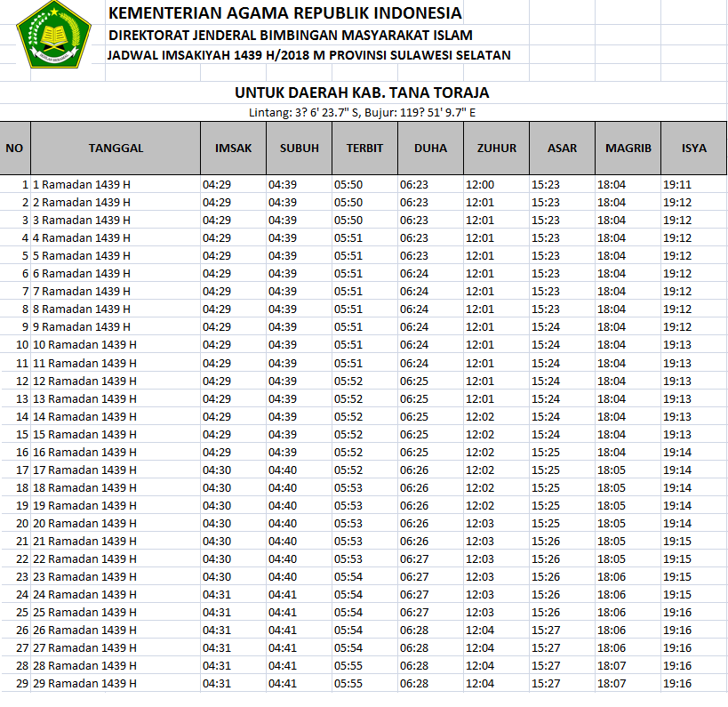Viewport: 728px width, 707px height.
Task: Click Asar time 15:25 for 16 Ramadan
Action: pyautogui.click(x=563, y=453)
